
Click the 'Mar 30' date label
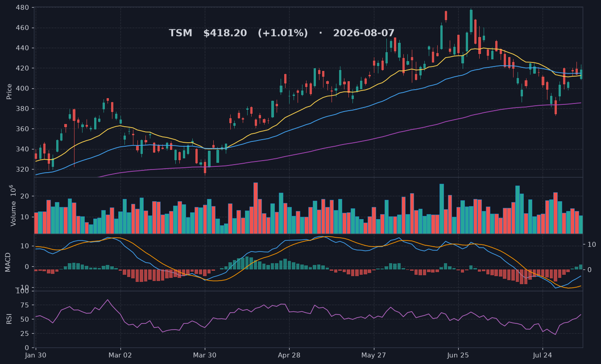(x=205, y=356)
